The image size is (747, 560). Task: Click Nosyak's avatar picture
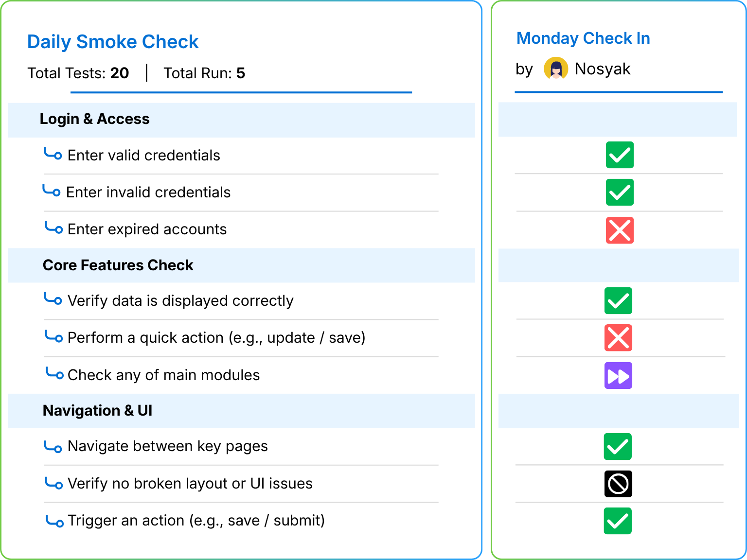556,69
